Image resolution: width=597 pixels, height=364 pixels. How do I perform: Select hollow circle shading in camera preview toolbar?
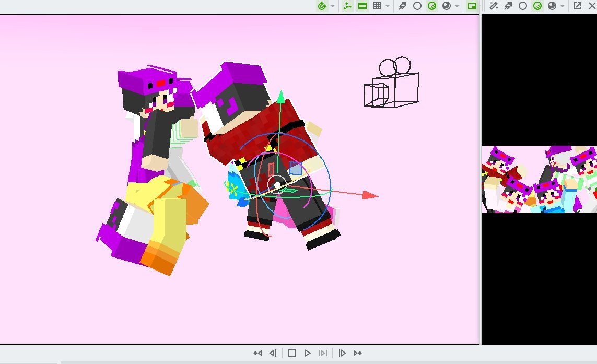coord(523,6)
